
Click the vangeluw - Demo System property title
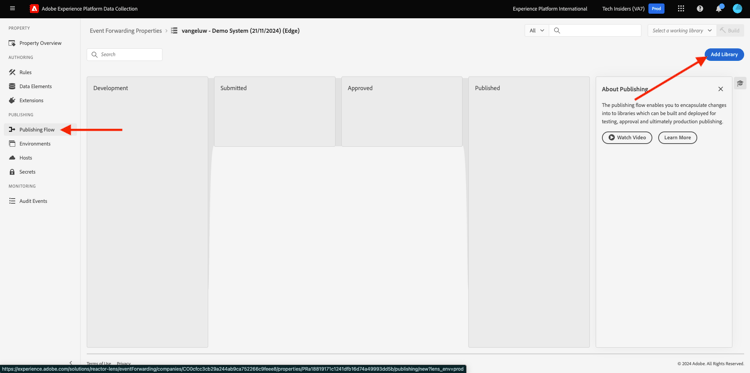click(x=241, y=31)
